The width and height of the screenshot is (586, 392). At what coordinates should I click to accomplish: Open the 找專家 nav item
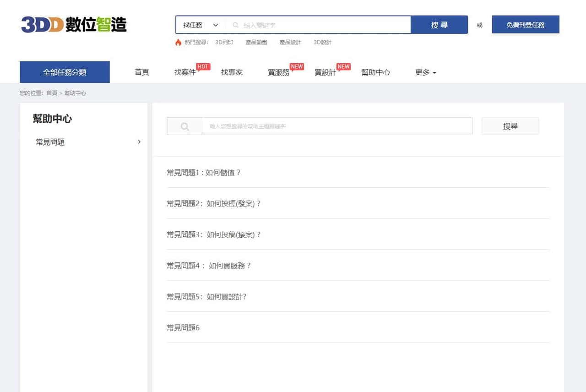[x=232, y=72]
